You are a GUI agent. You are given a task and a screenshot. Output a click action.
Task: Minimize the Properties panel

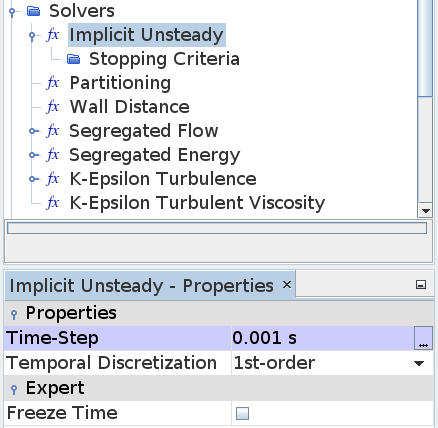click(x=421, y=285)
